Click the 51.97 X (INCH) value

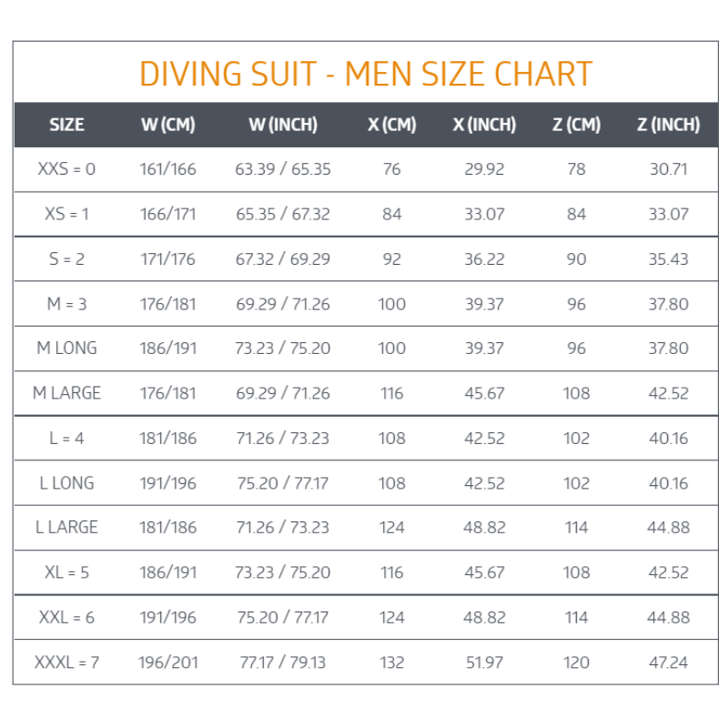[x=484, y=662]
